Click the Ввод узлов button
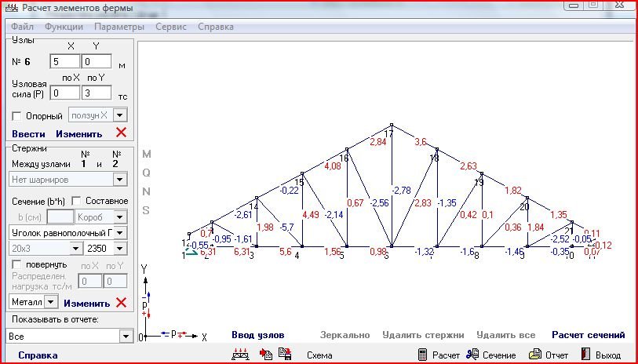 (x=257, y=335)
